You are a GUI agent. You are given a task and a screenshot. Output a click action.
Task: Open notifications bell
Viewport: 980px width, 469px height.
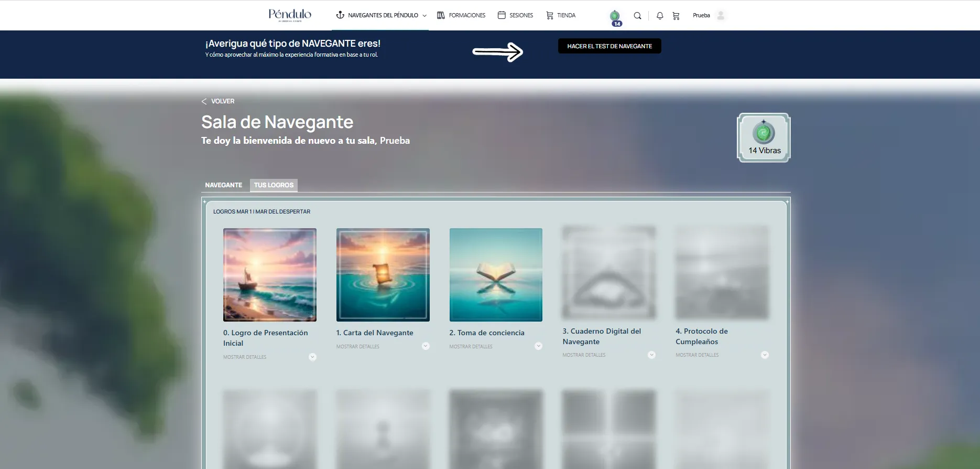[660, 16]
